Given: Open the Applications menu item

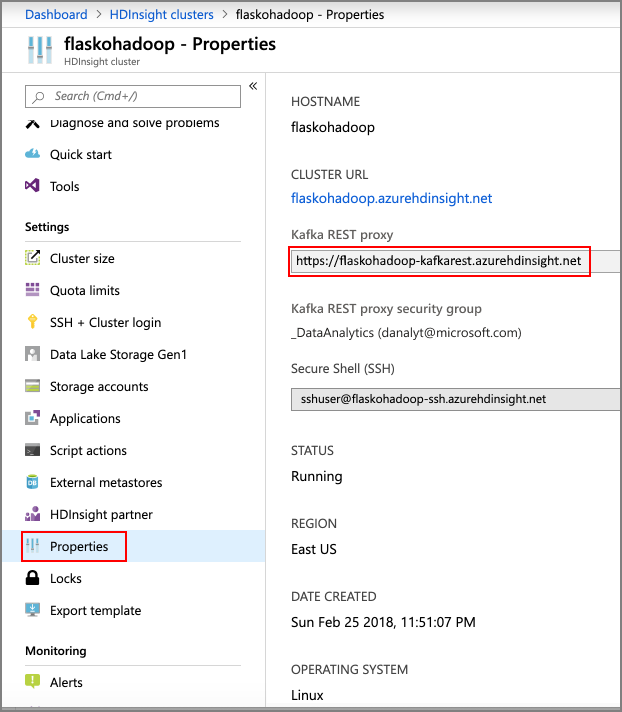Looking at the screenshot, I should pyautogui.click(x=85, y=419).
